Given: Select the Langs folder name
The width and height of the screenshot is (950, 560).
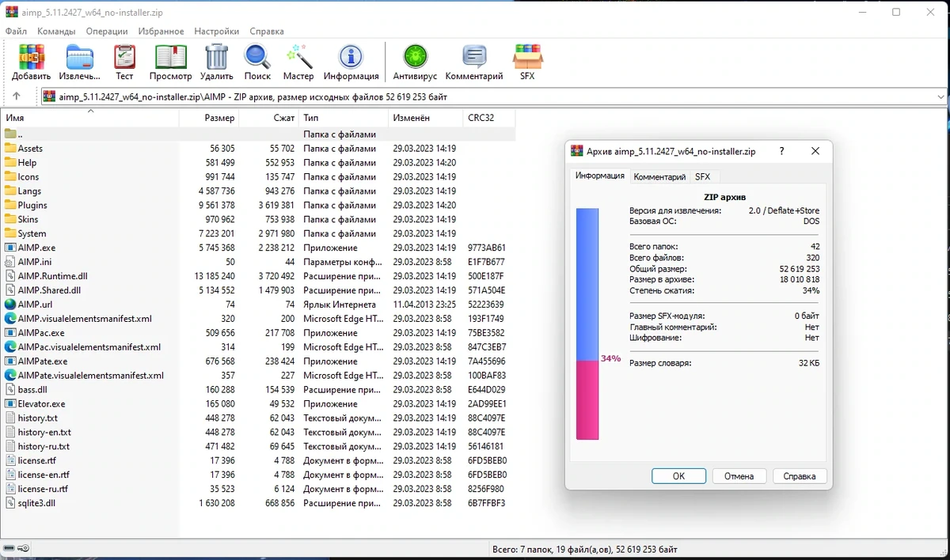Looking at the screenshot, I should coord(29,191).
